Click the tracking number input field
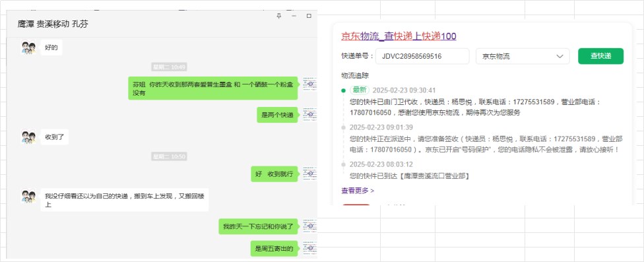 [x=422, y=56]
